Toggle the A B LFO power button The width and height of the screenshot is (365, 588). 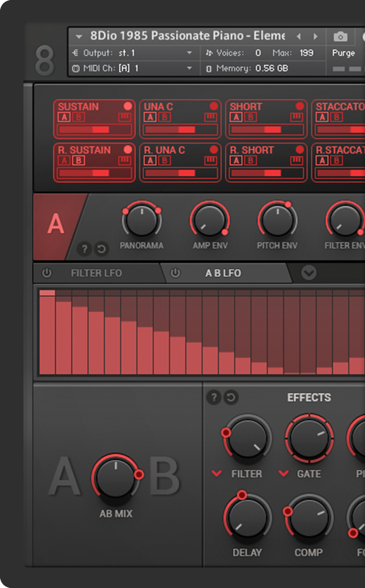pyautogui.click(x=175, y=273)
